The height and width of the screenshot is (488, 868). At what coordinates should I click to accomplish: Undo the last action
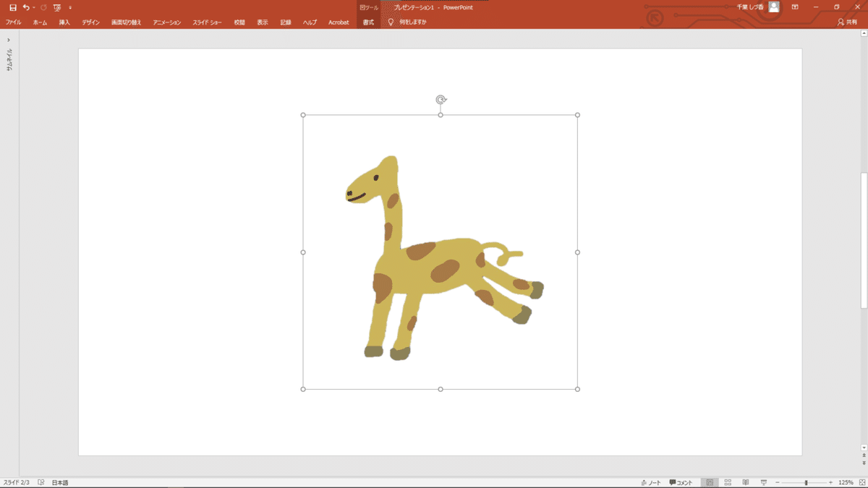(x=25, y=7)
